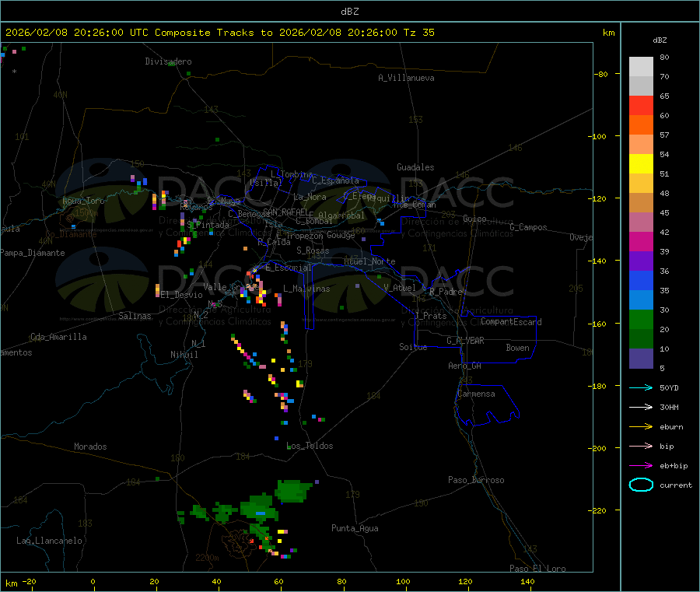
Task: Click the Carmensa map label
Action: tap(476, 394)
